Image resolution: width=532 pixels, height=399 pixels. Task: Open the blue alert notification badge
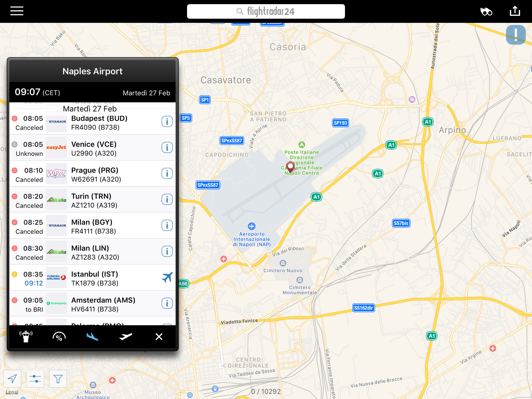coord(516,35)
